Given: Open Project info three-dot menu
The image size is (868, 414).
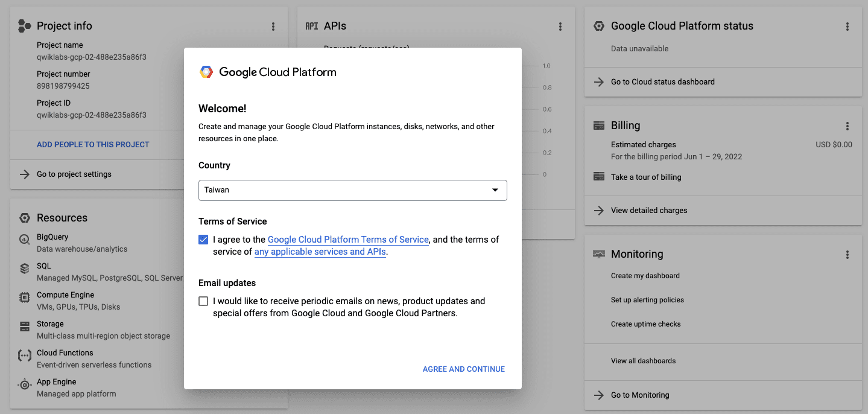Looking at the screenshot, I should 273,27.
